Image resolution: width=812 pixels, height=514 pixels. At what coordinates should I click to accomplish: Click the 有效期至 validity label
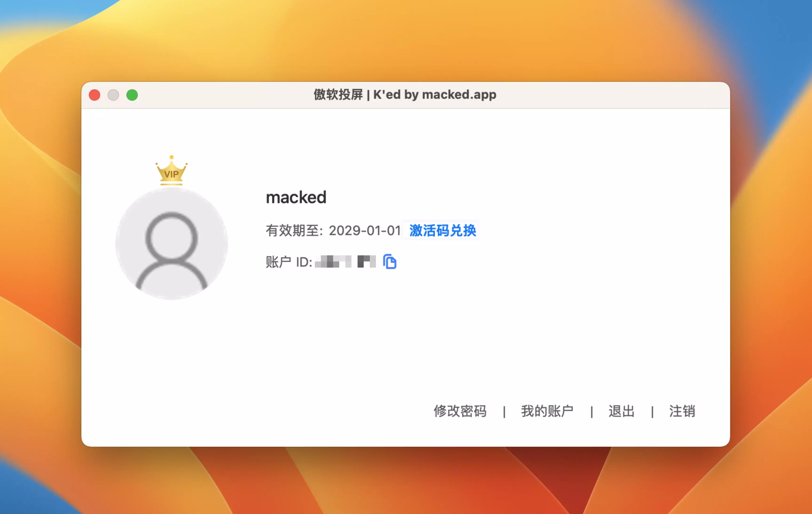point(294,231)
